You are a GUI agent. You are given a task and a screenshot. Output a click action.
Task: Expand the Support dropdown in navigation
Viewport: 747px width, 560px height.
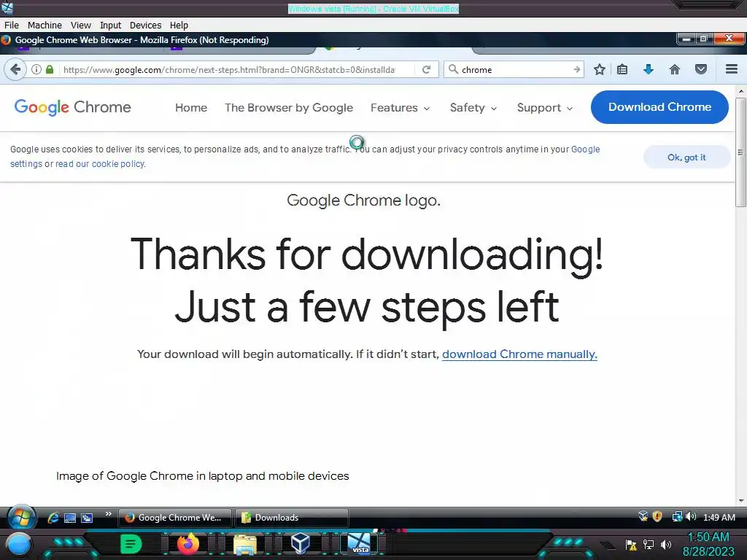tap(544, 108)
